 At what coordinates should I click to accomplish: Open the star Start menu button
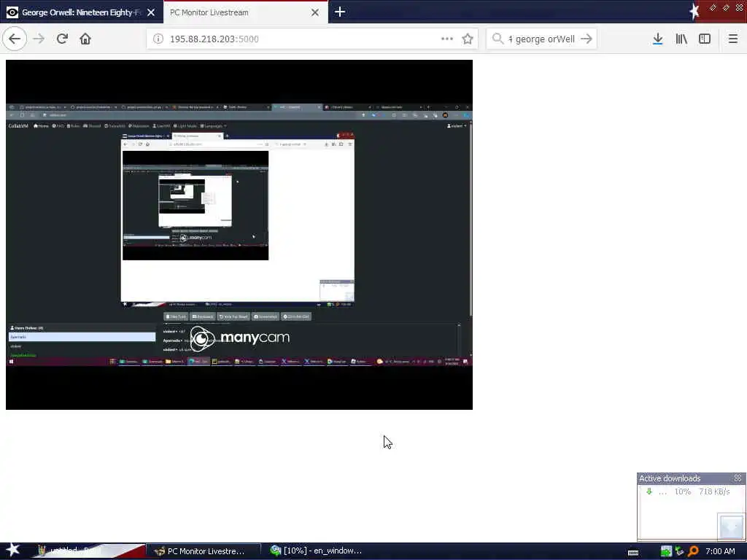pyautogui.click(x=12, y=550)
